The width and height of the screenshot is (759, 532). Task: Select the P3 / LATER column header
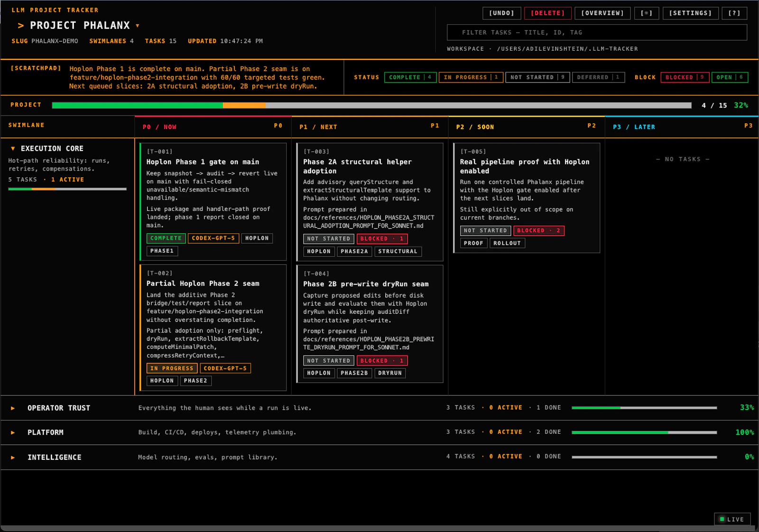(x=634, y=127)
